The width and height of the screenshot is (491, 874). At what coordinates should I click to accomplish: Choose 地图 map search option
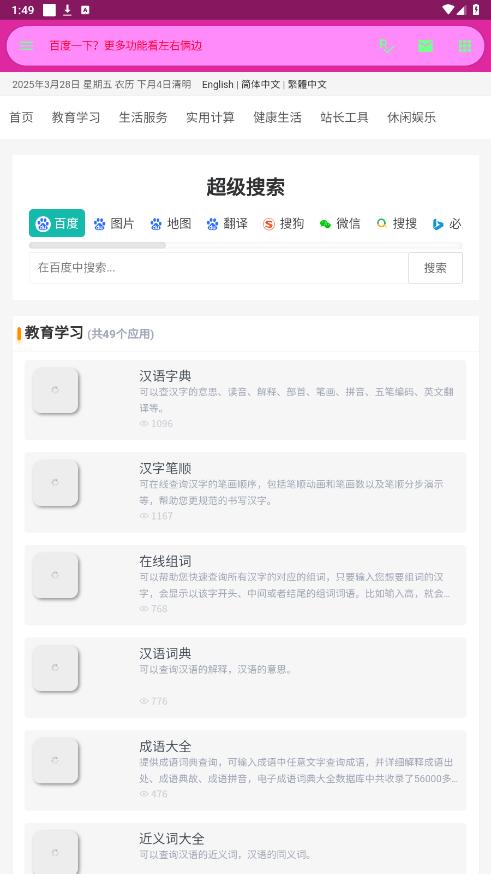tap(171, 224)
